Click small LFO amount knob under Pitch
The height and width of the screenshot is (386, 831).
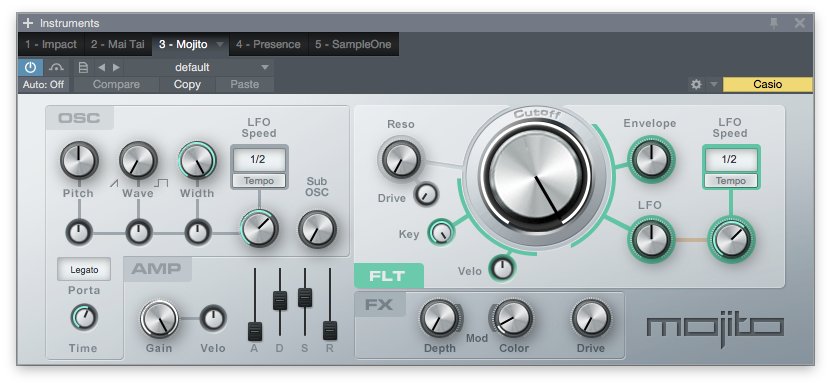click(79, 232)
